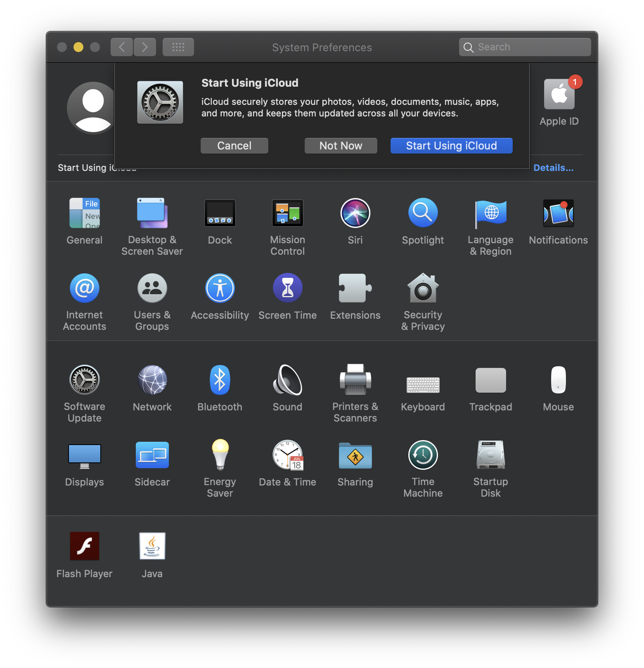Go back with the toolbar back arrow

[x=122, y=47]
